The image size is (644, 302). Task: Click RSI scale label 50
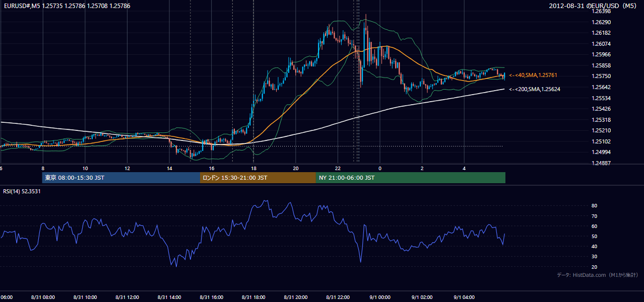tap(594, 237)
